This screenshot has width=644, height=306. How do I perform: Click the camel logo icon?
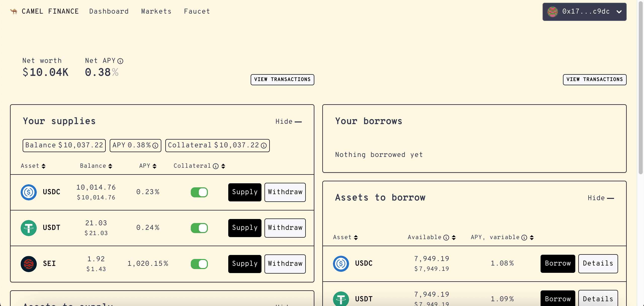(x=14, y=11)
